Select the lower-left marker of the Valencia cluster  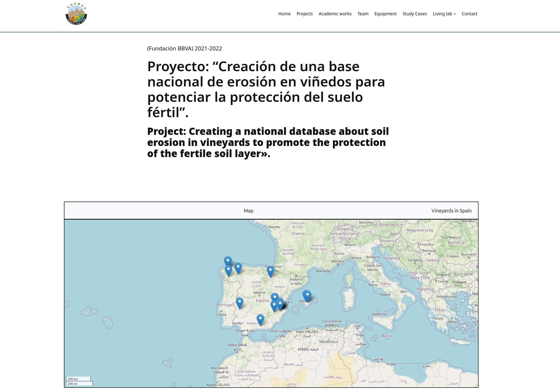(x=274, y=306)
